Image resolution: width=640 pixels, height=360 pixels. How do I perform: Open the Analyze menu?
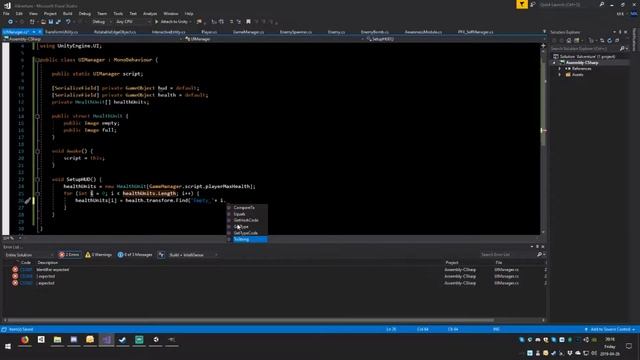[150, 13]
